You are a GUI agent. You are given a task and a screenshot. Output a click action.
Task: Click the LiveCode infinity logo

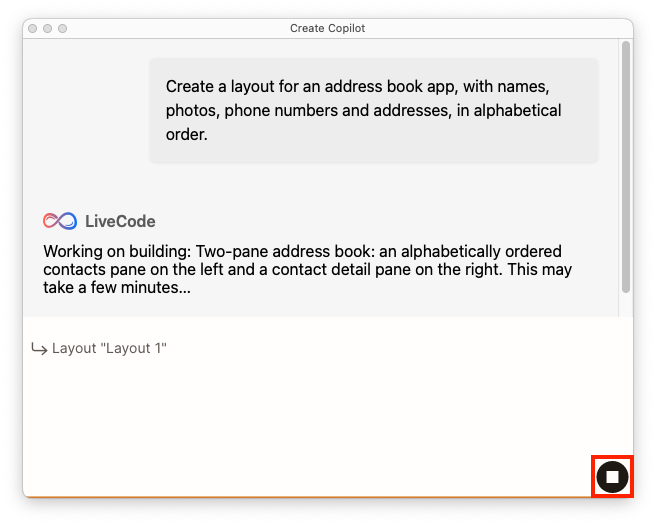[60, 221]
